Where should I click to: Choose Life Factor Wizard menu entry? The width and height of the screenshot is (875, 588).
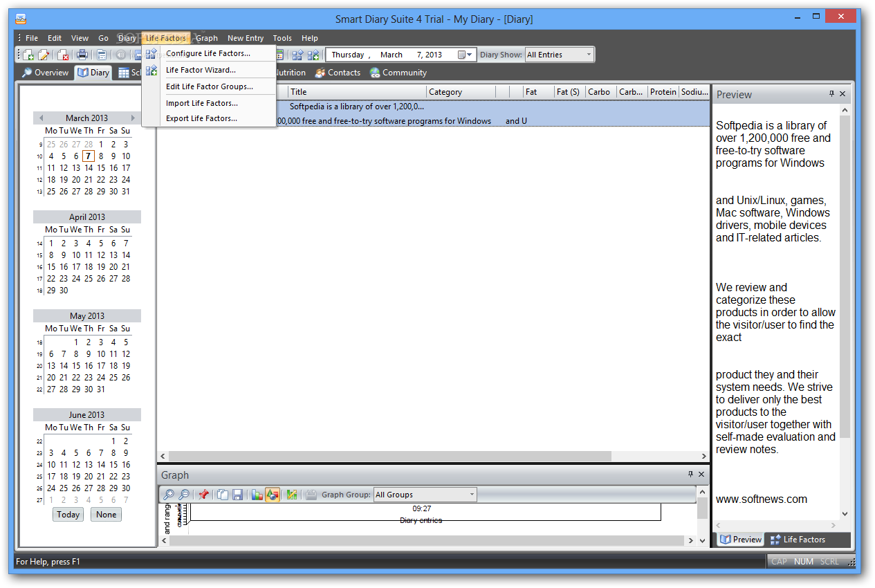coord(208,70)
